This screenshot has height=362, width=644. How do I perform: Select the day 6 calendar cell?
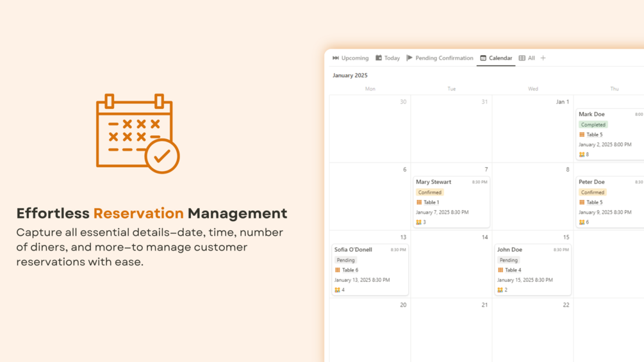coord(370,197)
